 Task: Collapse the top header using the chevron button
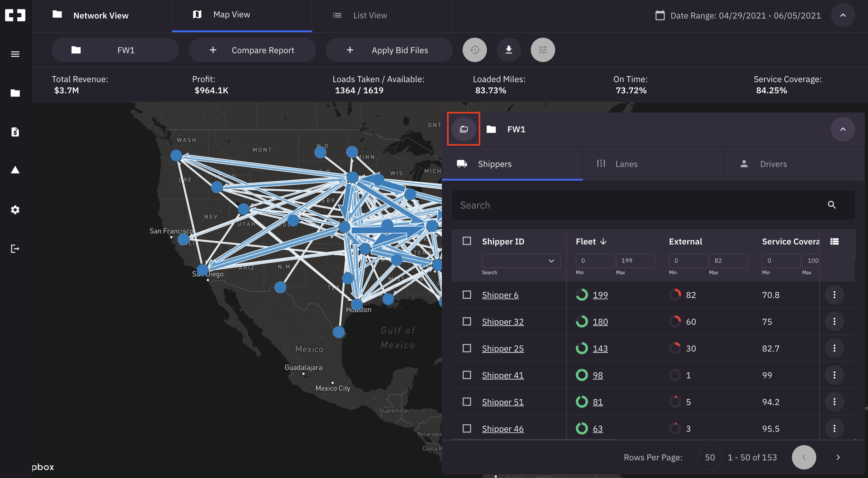pos(843,15)
